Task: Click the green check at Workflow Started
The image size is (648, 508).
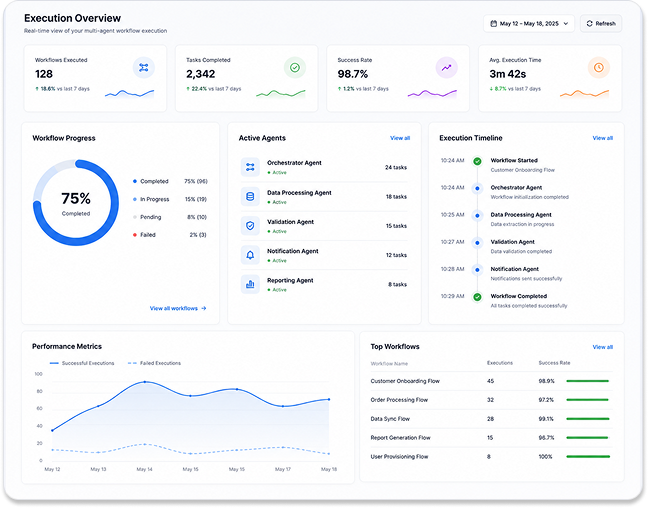Action: click(x=477, y=161)
